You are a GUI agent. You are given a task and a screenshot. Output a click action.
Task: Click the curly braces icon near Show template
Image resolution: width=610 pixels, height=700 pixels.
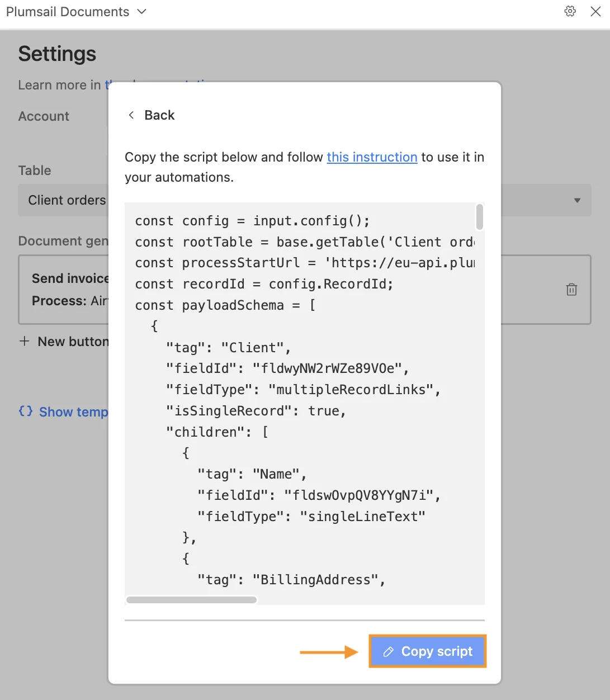pyautogui.click(x=24, y=412)
